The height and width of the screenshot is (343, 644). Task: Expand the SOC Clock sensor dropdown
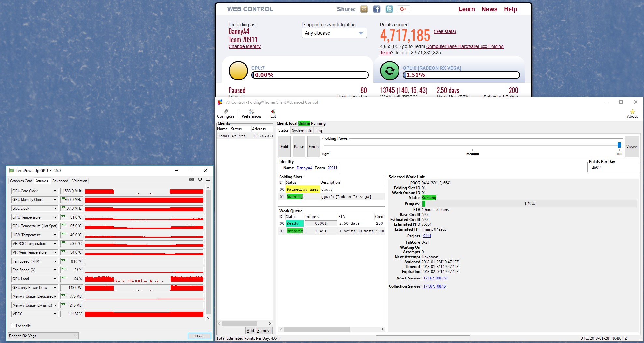click(55, 208)
